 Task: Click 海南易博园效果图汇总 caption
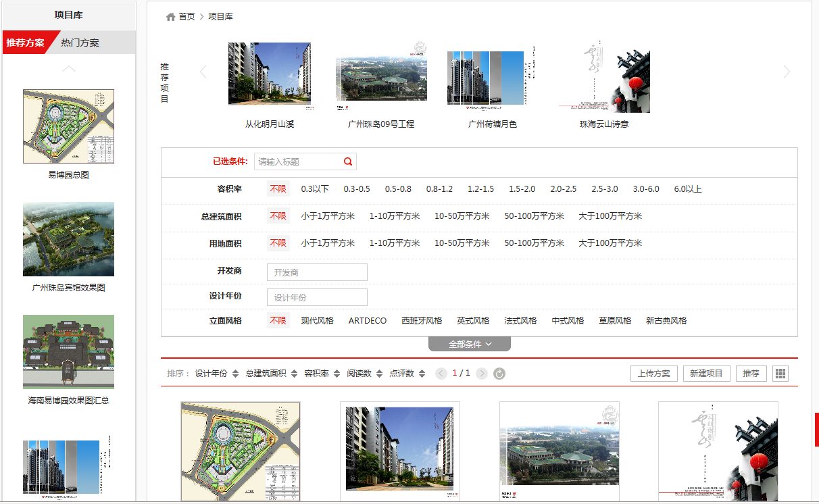[x=68, y=401]
